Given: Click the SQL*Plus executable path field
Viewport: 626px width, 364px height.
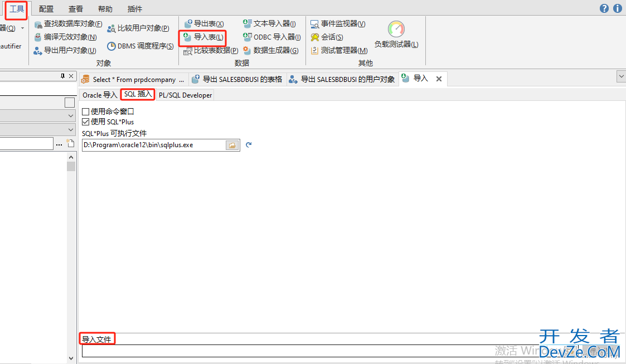Looking at the screenshot, I should point(154,145).
